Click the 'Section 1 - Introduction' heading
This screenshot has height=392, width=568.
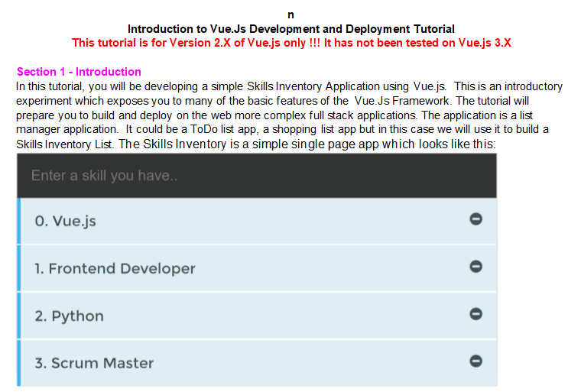pyautogui.click(x=79, y=72)
